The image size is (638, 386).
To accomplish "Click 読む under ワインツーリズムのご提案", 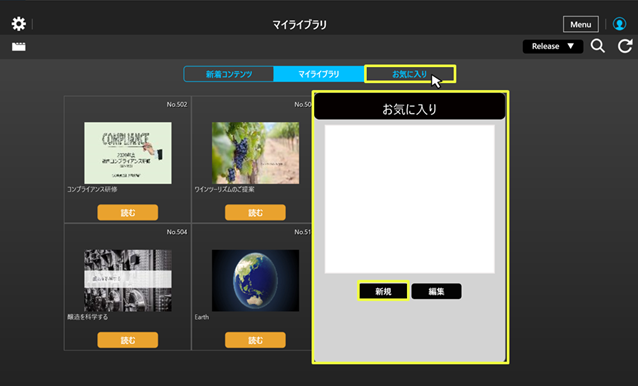I will tap(255, 212).
